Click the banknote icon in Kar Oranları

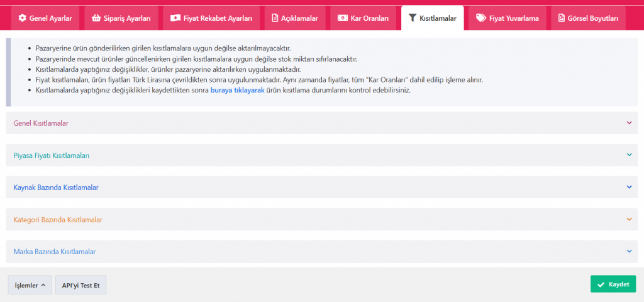[343, 18]
